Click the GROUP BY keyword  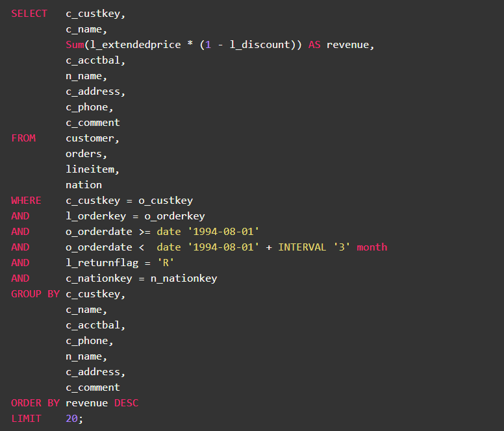point(35,294)
